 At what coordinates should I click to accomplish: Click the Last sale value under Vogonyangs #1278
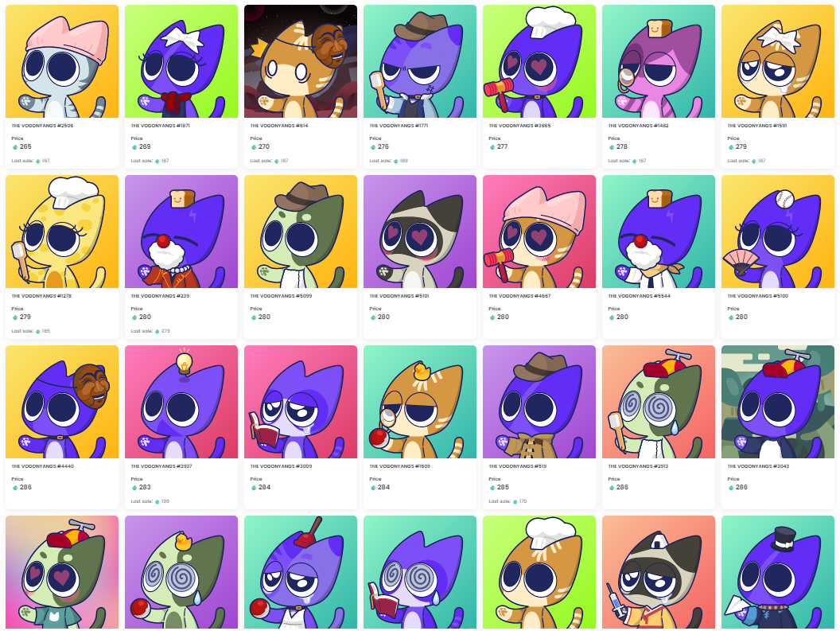point(45,331)
